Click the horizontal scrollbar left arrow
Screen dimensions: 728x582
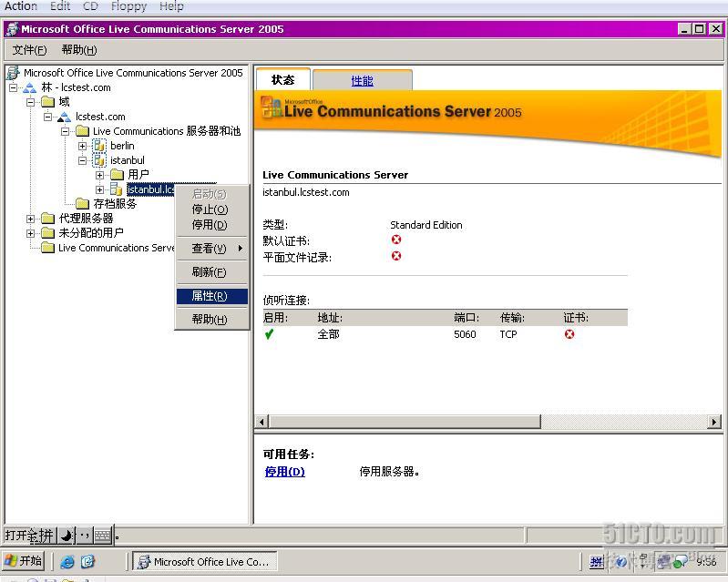261,422
